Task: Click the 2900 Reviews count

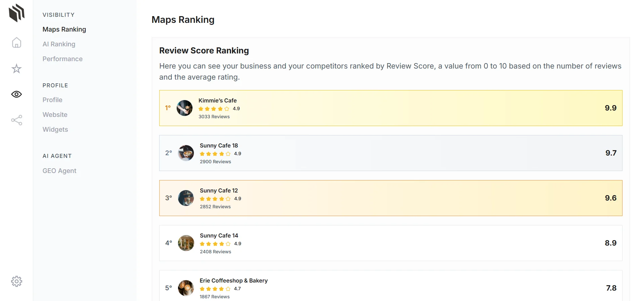Action: tap(215, 162)
